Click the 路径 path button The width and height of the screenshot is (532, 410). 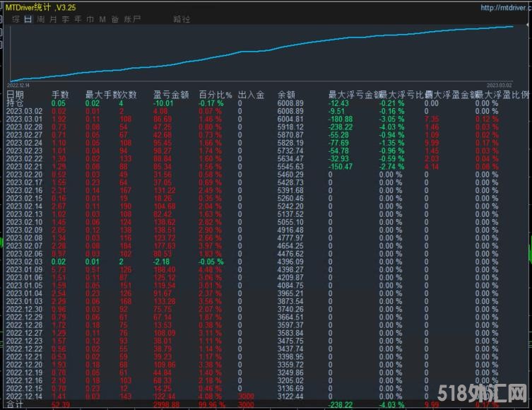(x=182, y=19)
